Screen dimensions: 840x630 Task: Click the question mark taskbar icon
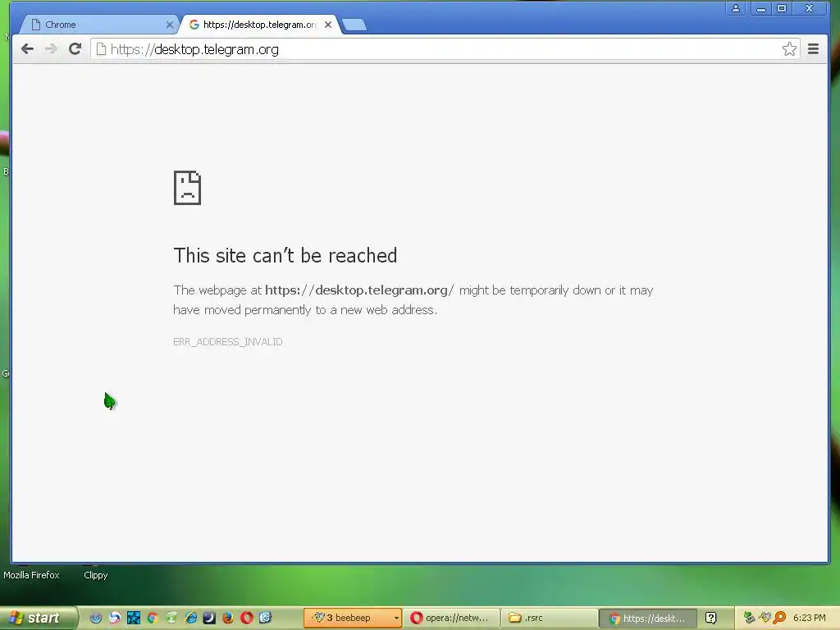click(x=710, y=619)
